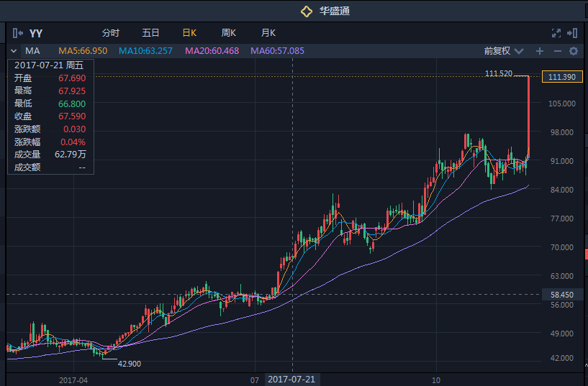
Task: Switch to the 分时 intraday tab
Action: (111, 33)
